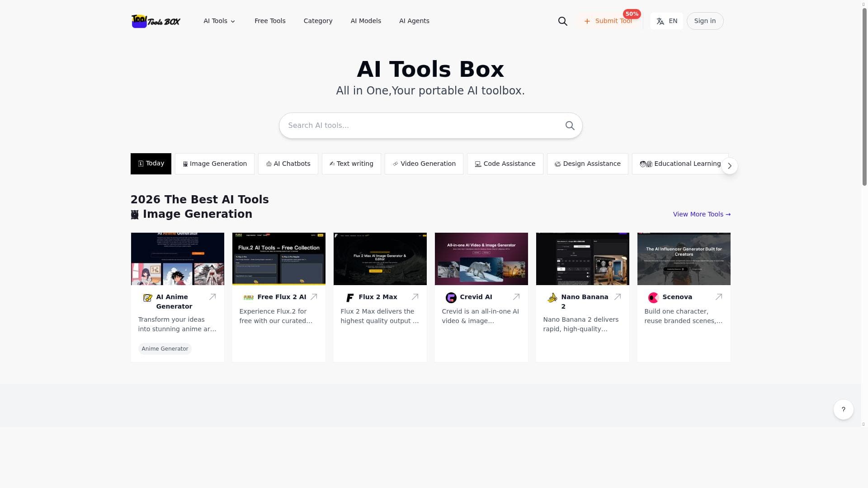Expand the AI Tools dropdown menu
This screenshot has width=868, height=488.
coord(219,21)
